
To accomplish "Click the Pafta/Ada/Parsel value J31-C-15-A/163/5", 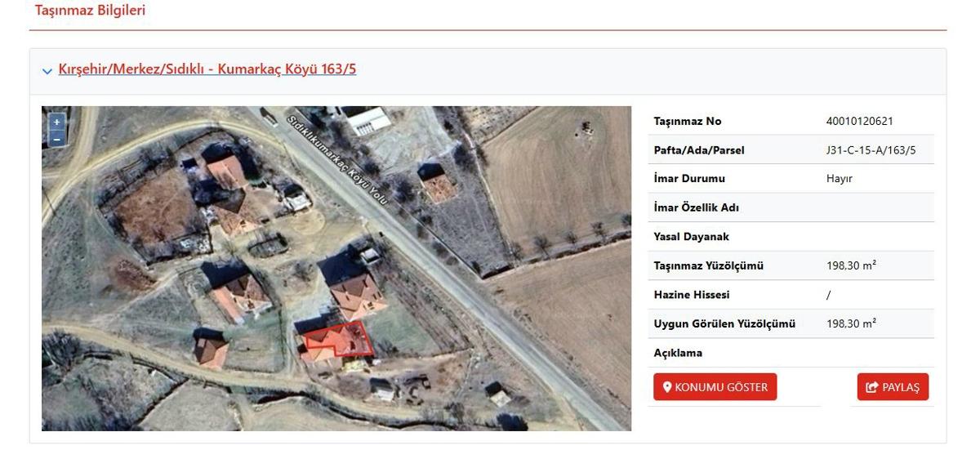I will pyautogui.click(x=871, y=150).
